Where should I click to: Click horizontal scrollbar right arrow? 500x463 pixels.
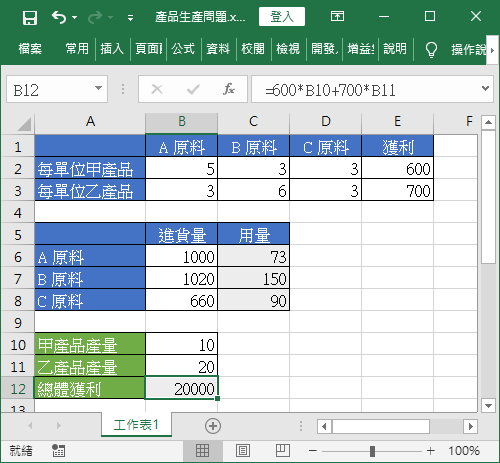point(470,426)
